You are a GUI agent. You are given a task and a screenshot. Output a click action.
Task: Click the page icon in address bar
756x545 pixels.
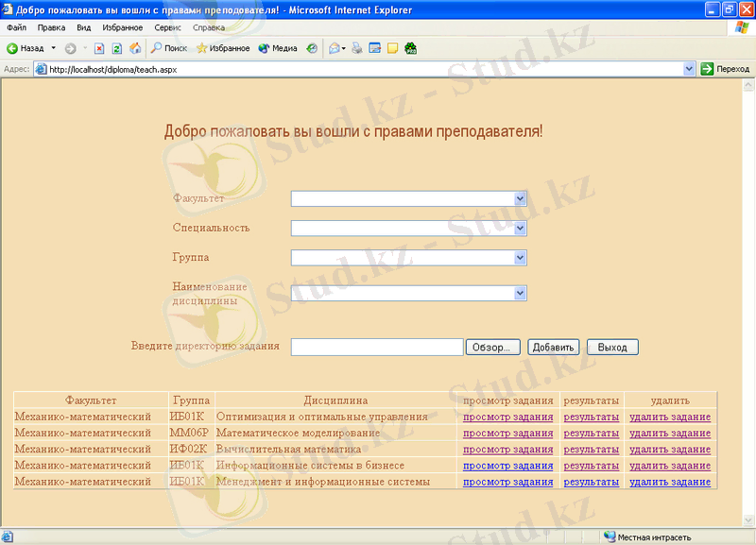[42, 69]
